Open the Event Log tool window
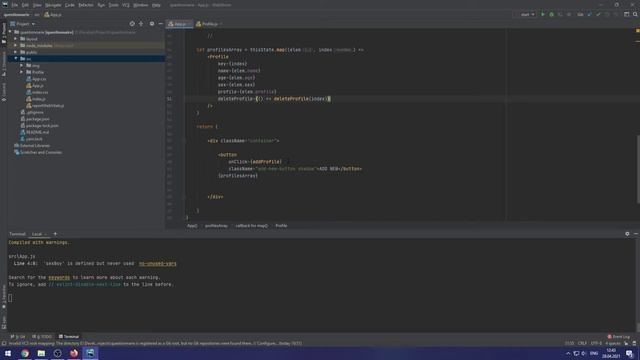 point(619,336)
